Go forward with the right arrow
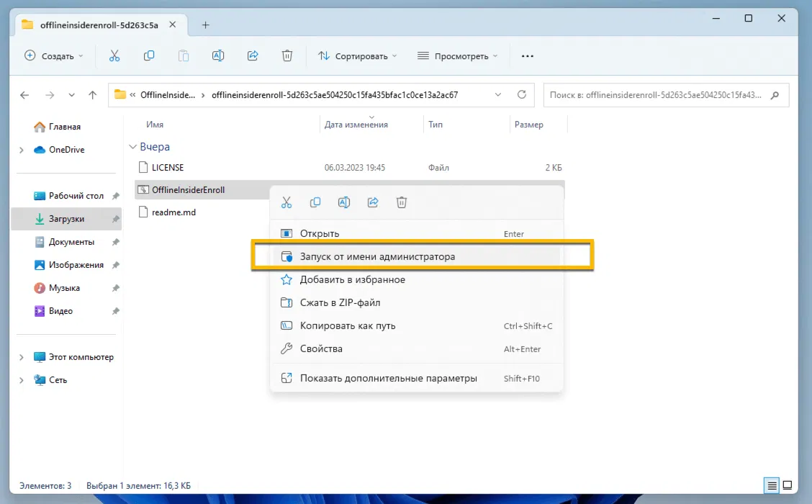This screenshot has height=504, width=812. click(50, 95)
